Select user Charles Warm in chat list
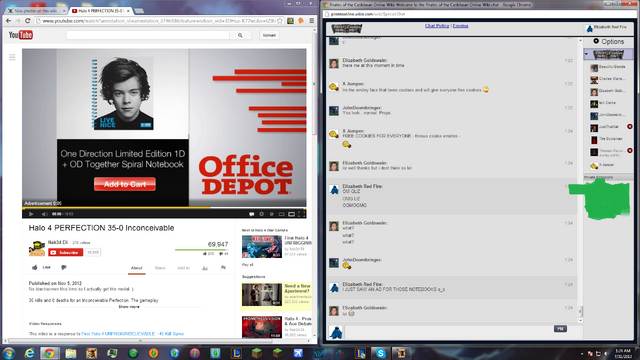The width and height of the screenshot is (640, 360). (608, 79)
